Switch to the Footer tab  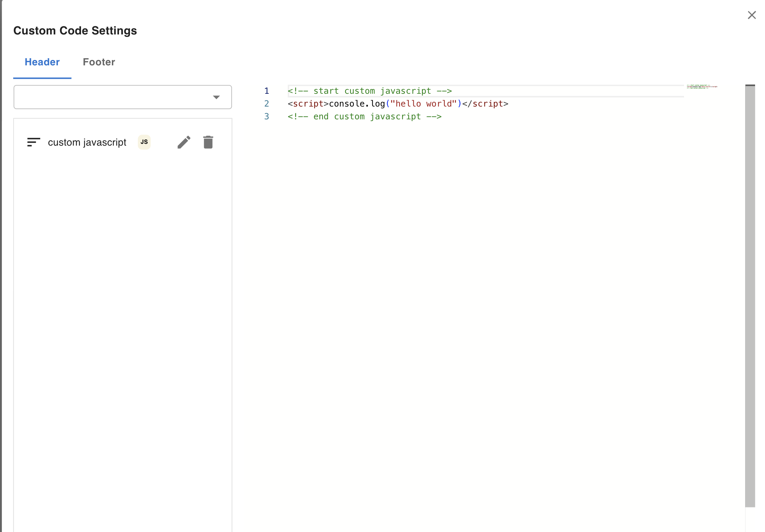click(x=99, y=62)
